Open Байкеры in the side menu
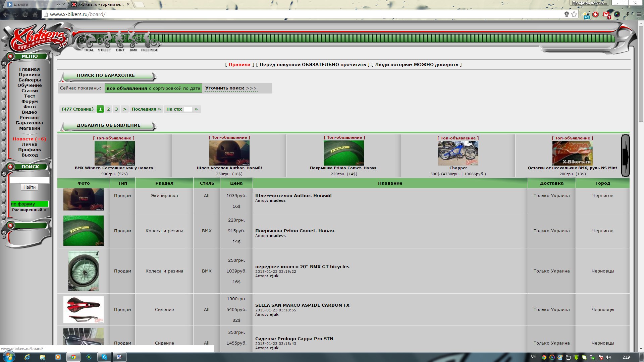Viewport: 644px width, 362px height. (x=30, y=80)
